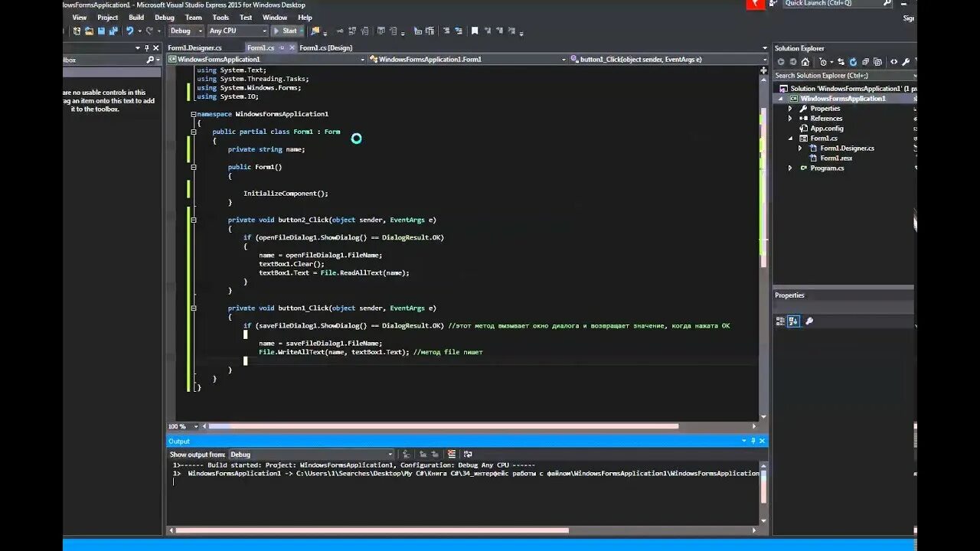Viewport: 980px width, 551px height.
Task: Open the Team menu
Action: tap(194, 18)
